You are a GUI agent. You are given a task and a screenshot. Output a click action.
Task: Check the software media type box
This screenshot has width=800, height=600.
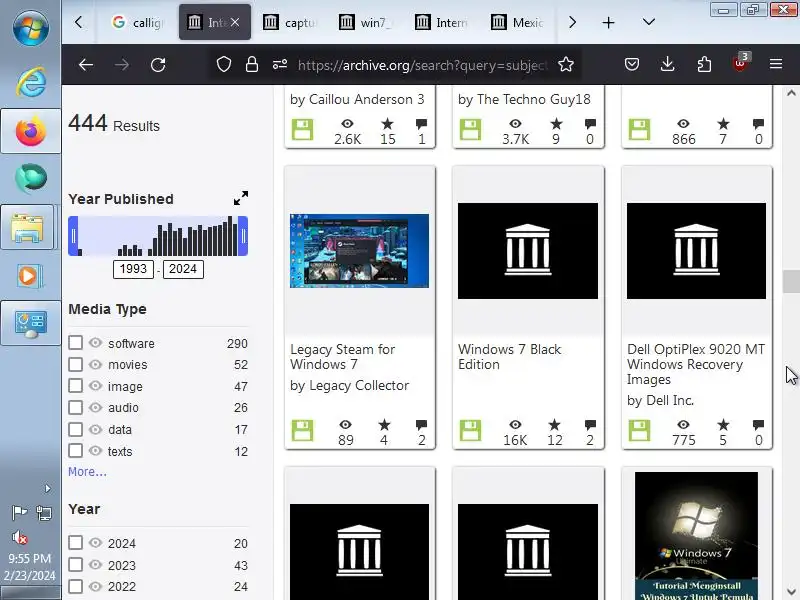click(76, 342)
